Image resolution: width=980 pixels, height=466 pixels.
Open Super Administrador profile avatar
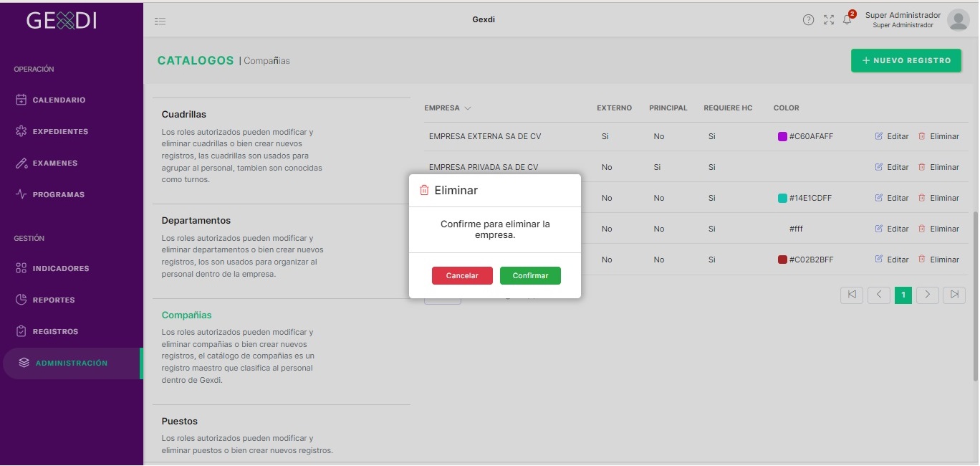pyautogui.click(x=958, y=20)
